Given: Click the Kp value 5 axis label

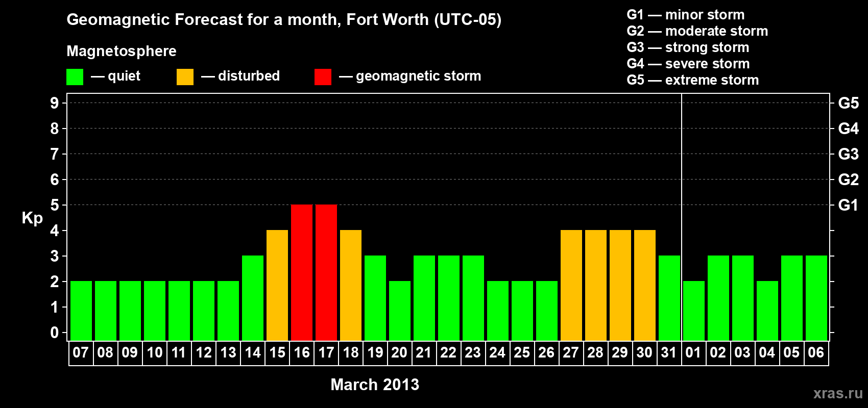Looking at the screenshot, I should (55, 205).
